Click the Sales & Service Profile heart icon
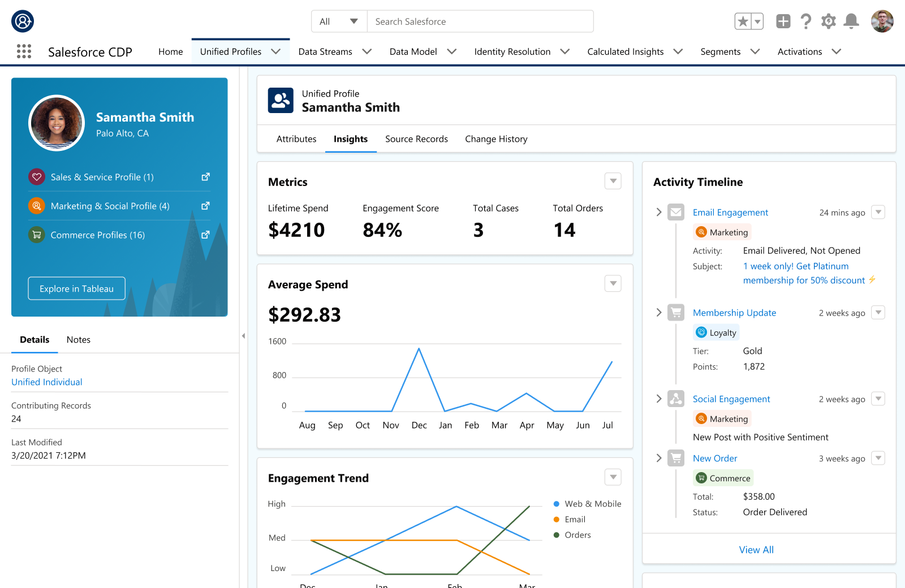 36,176
